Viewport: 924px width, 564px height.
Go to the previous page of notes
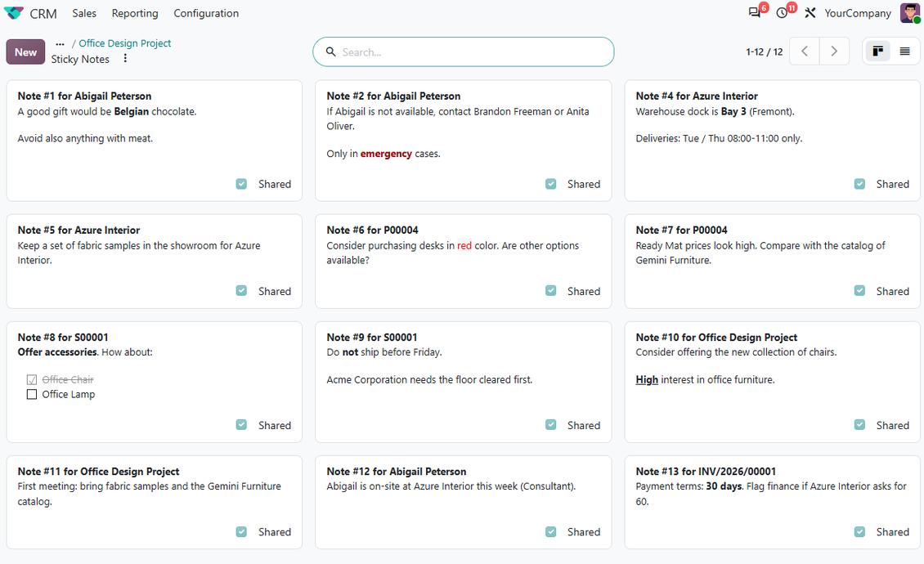805,51
